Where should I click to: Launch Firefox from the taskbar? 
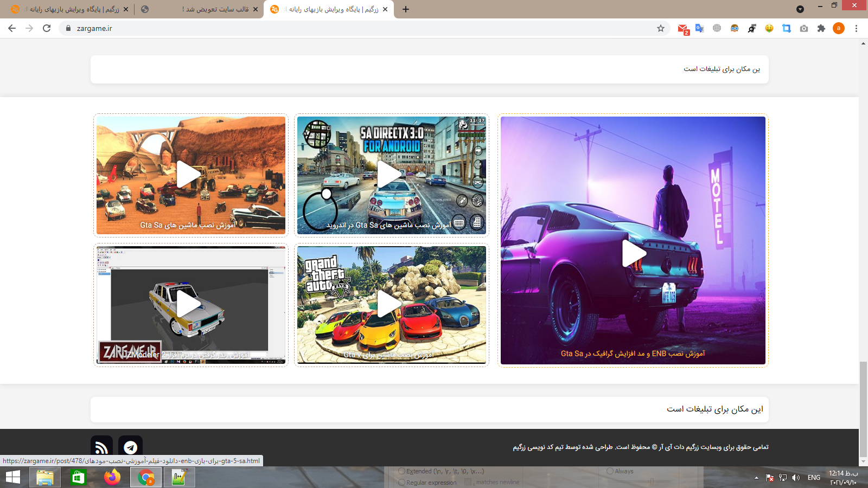pos(112,477)
